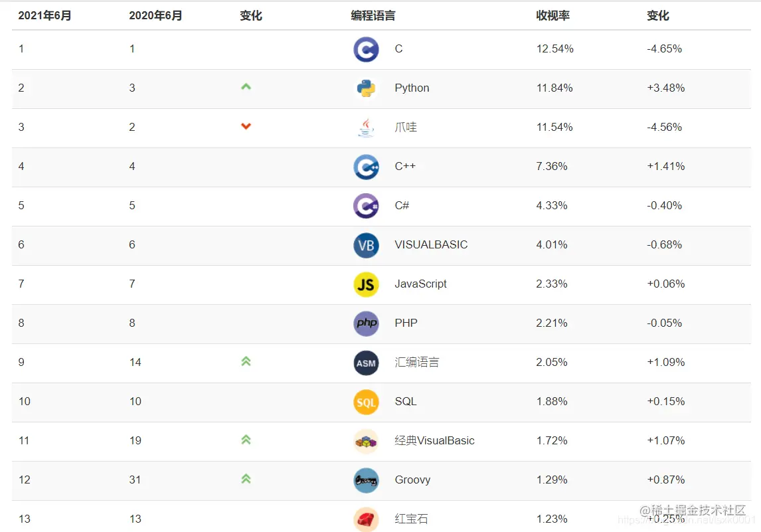Click the 收视率 column header
This screenshot has width=761, height=532.
[x=552, y=15]
